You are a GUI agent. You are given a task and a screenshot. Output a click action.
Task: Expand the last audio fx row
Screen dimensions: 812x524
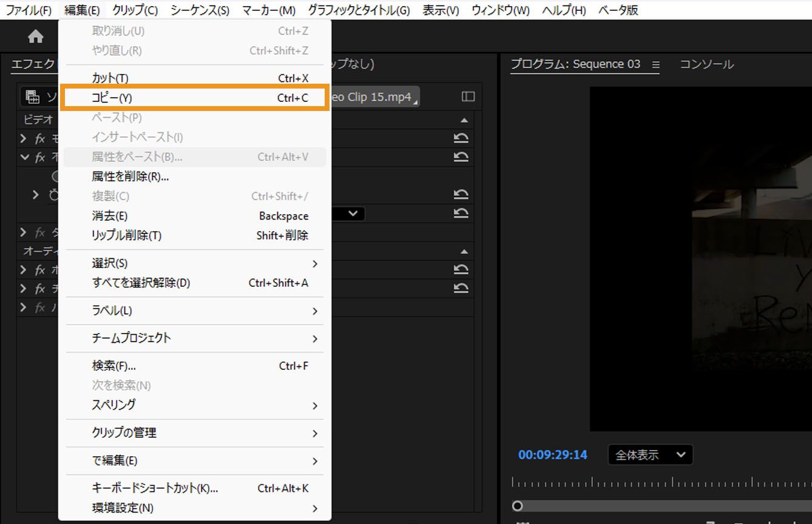(24, 307)
